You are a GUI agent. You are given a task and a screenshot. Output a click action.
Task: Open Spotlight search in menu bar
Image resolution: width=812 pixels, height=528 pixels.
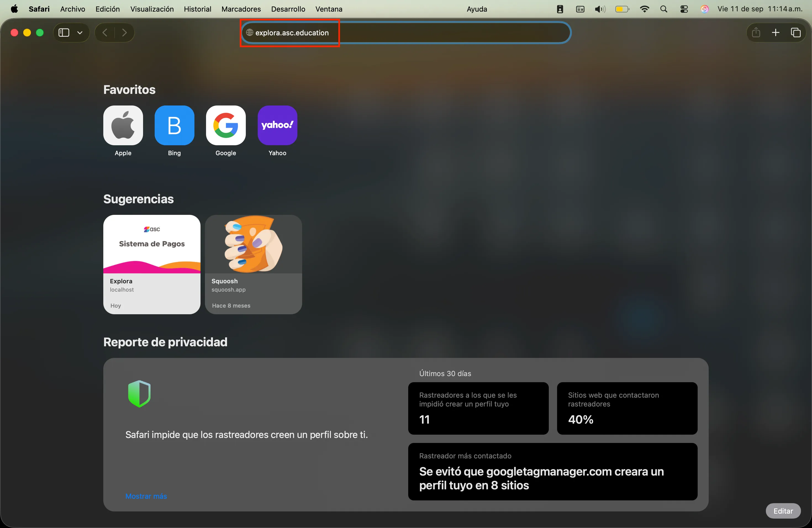[x=664, y=9]
